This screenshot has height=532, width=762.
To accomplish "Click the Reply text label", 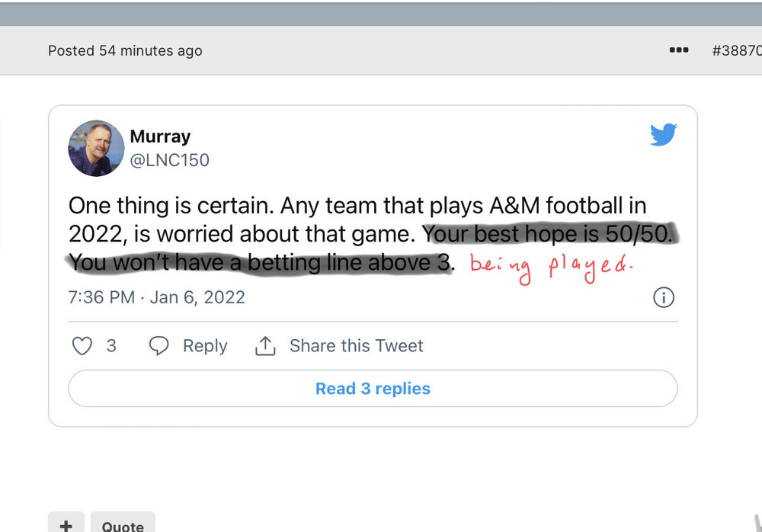I will [205, 346].
